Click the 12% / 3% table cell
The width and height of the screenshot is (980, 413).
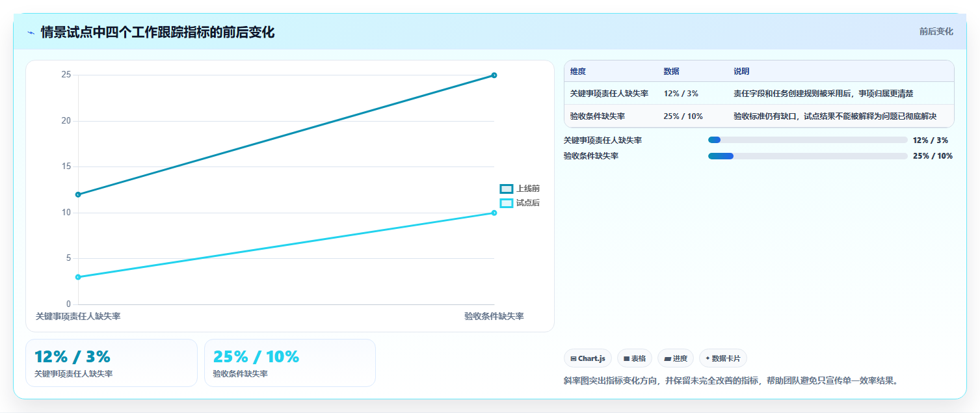pyautogui.click(x=682, y=94)
